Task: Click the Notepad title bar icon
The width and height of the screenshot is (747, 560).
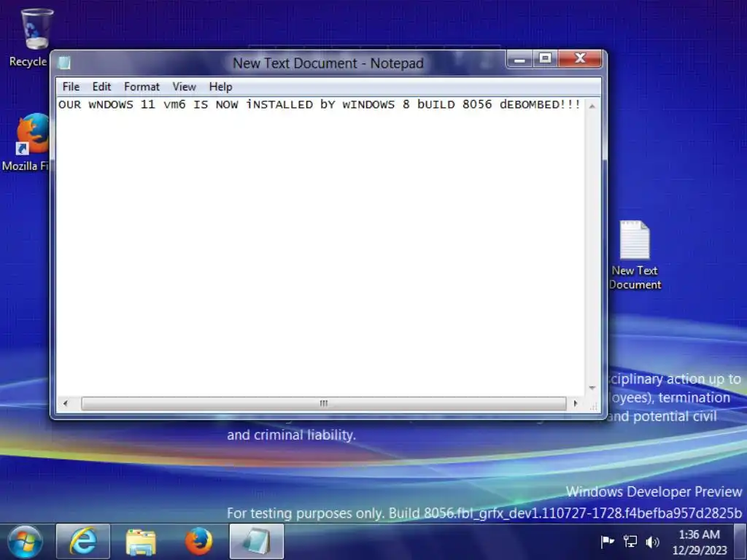Action: point(64,63)
